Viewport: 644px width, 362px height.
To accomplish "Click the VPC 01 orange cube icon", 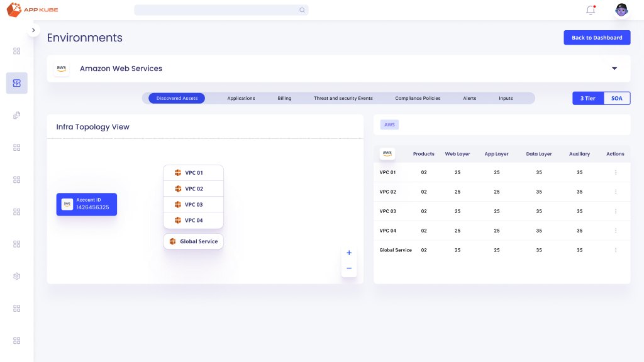I will click(178, 173).
